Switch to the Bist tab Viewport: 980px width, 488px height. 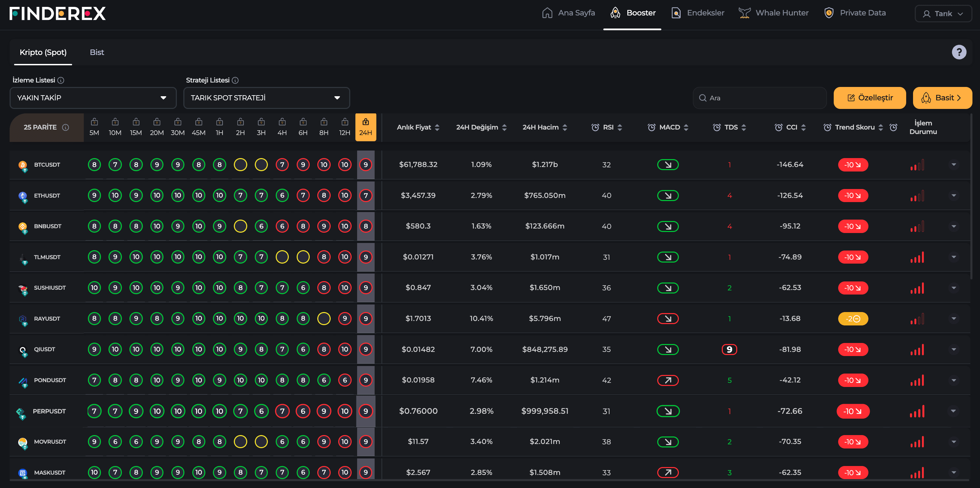tap(96, 53)
